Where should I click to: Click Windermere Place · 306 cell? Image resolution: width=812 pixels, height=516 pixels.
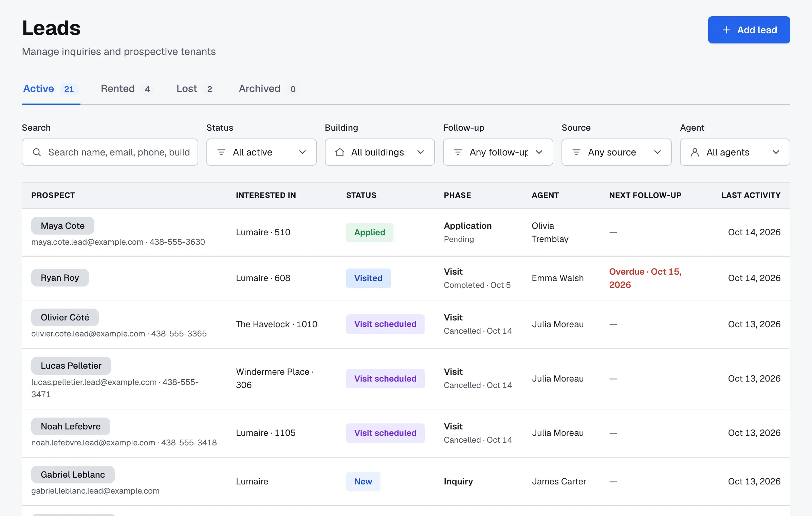[275, 378]
